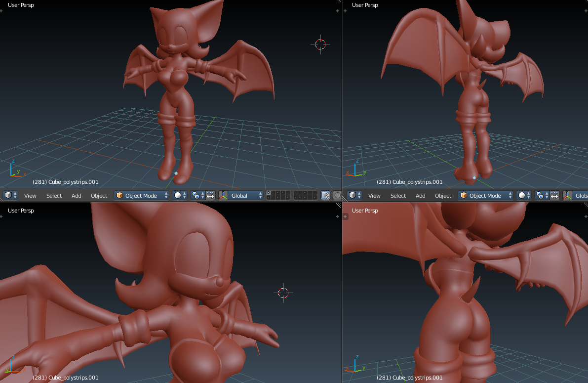This screenshot has width=588, height=383.
Task: Open the View menu in right viewport header
Action: (374, 196)
